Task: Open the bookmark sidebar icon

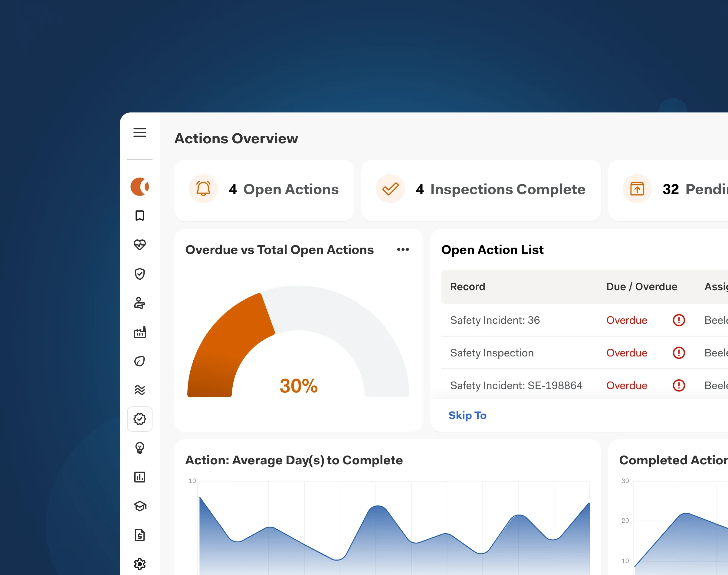Action: [139, 216]
